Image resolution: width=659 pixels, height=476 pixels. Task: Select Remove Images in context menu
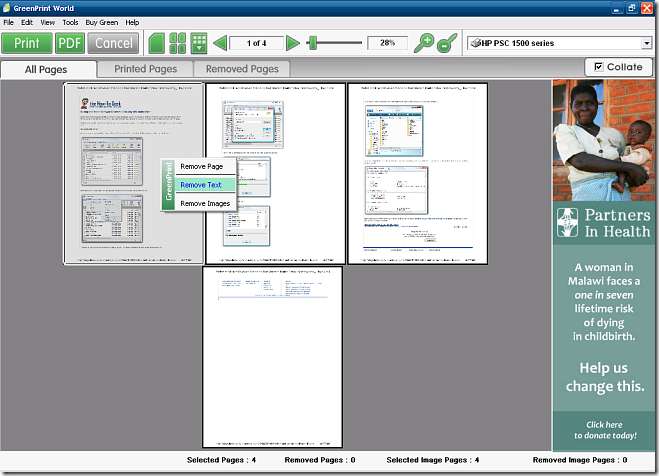click(x=205, y=203)
